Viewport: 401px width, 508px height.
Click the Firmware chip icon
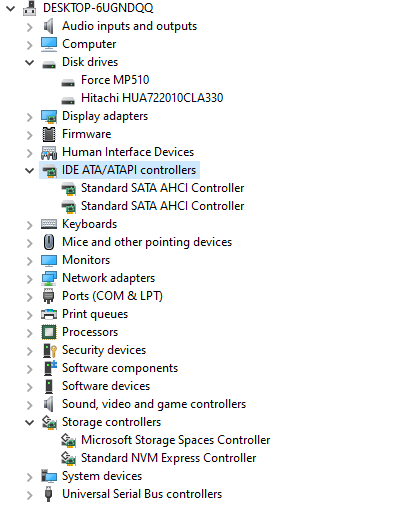pos(49,134)
